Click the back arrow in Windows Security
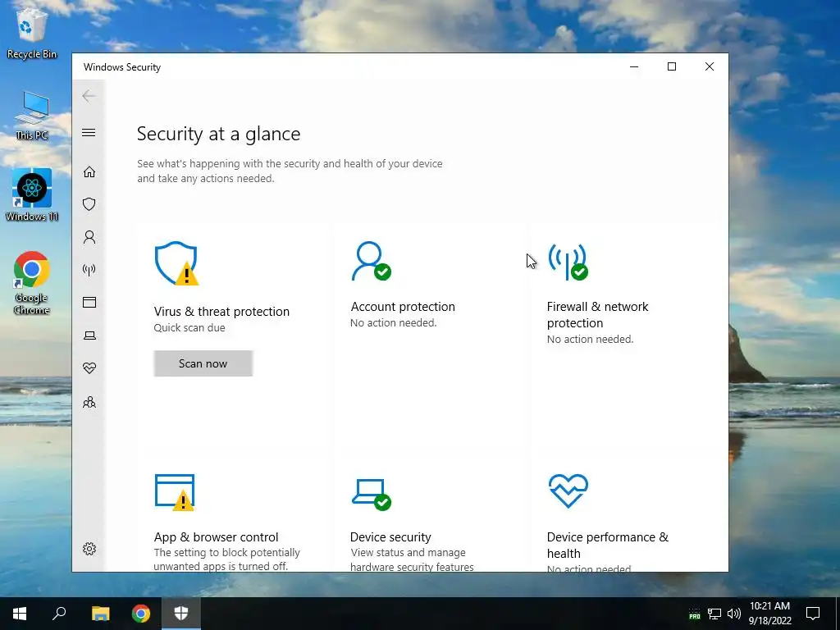This screenshot has height=630, width=840. 89,96
